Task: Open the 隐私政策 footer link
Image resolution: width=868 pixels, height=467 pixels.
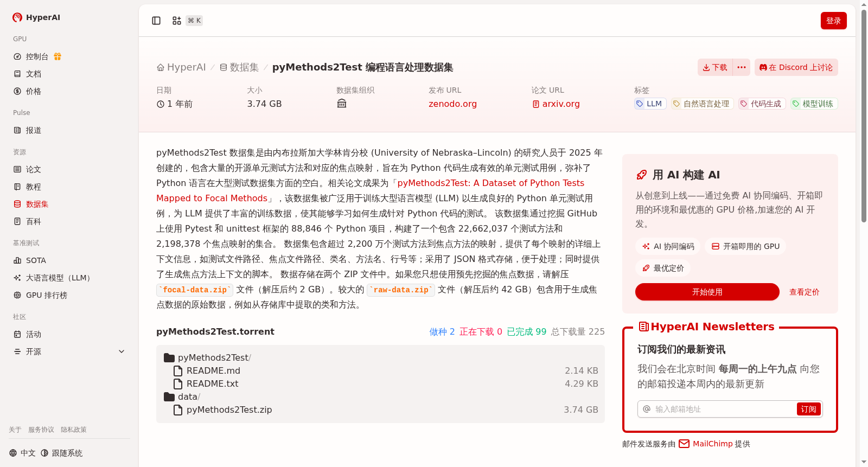Action: pos(74,430)
